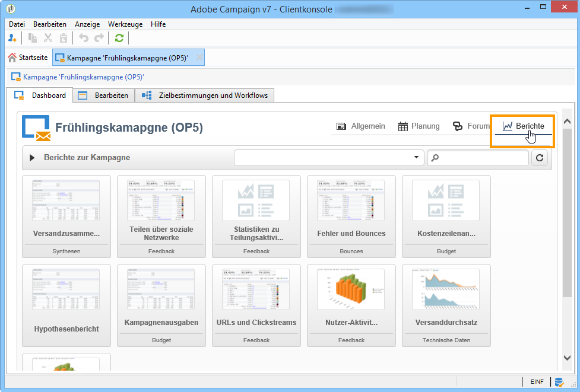Image resolution: width=580 pixels, height=392 pixels.
Task: Click the connect user toolbar icon
Action: pos(12,38)
